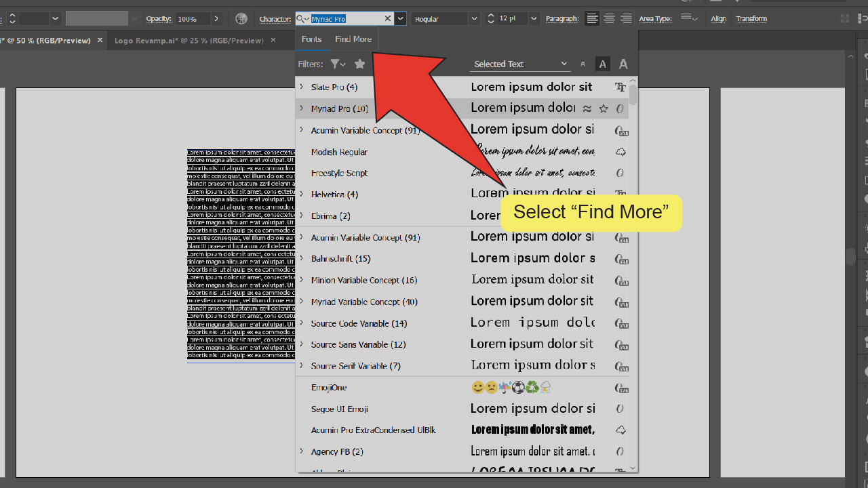The height and width of the screenshot is (488, 868).
Task: Open the Paragraph panel link
Action: tap(562, 19)
